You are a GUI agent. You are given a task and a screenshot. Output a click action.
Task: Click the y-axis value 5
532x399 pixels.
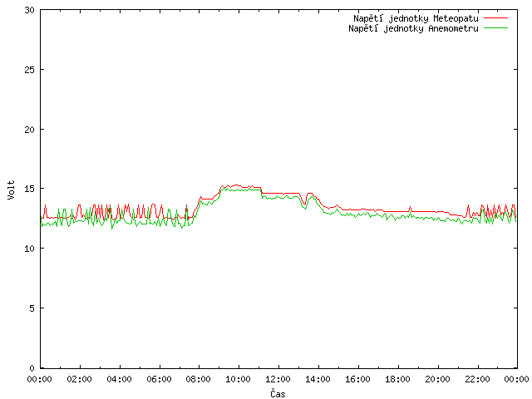coord(32,308)
